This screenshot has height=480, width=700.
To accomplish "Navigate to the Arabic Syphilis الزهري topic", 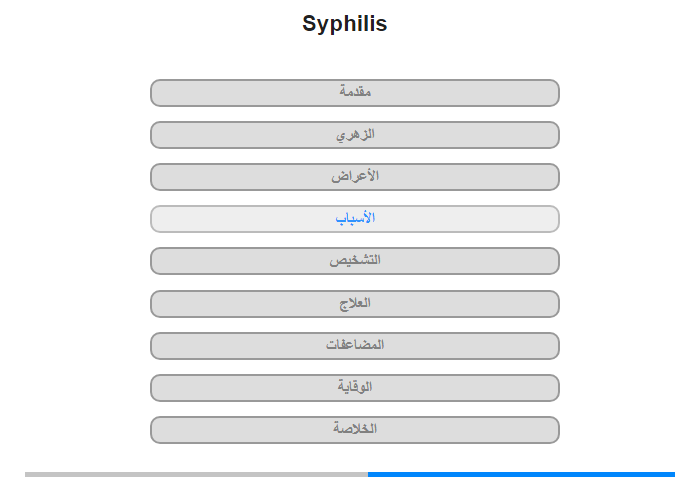I will pos(355,135).
